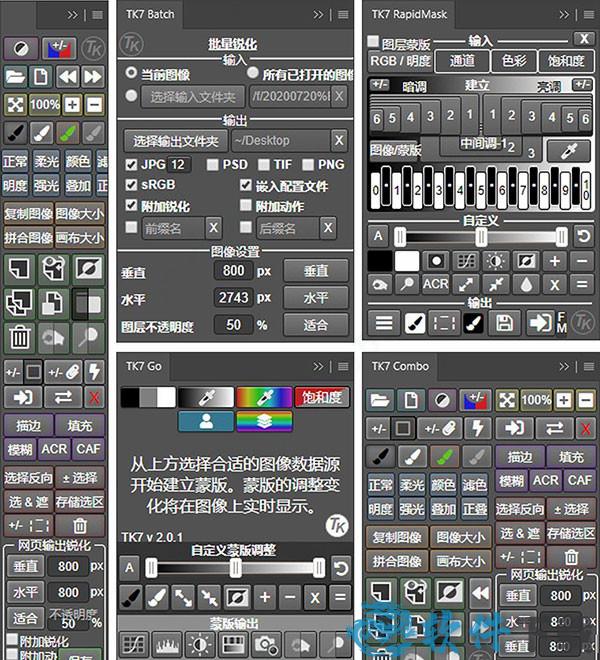Select the 当前图像 radio button
The width and height of the screenshot is (600, 660).
131,72
